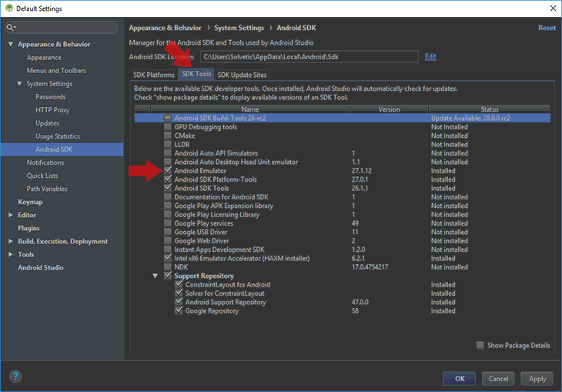Screen dimensions: 562x392
Task: Toggle the Support Repository checkbox
Action: pyautogui.click(x=168, y=276)
